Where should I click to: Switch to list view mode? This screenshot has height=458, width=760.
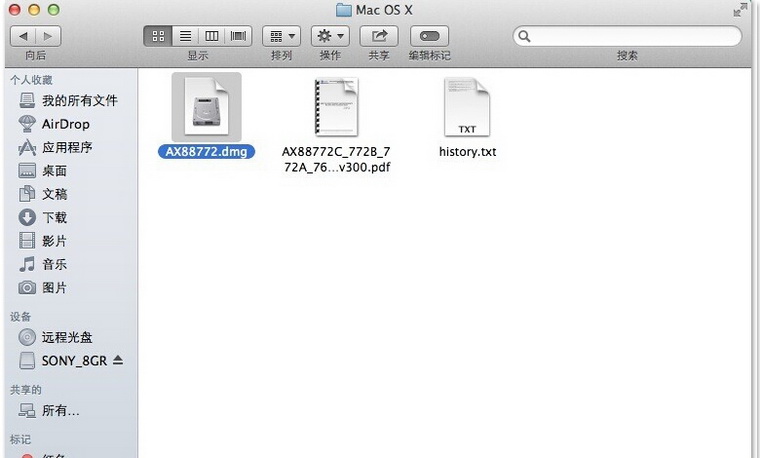(185, 36)
